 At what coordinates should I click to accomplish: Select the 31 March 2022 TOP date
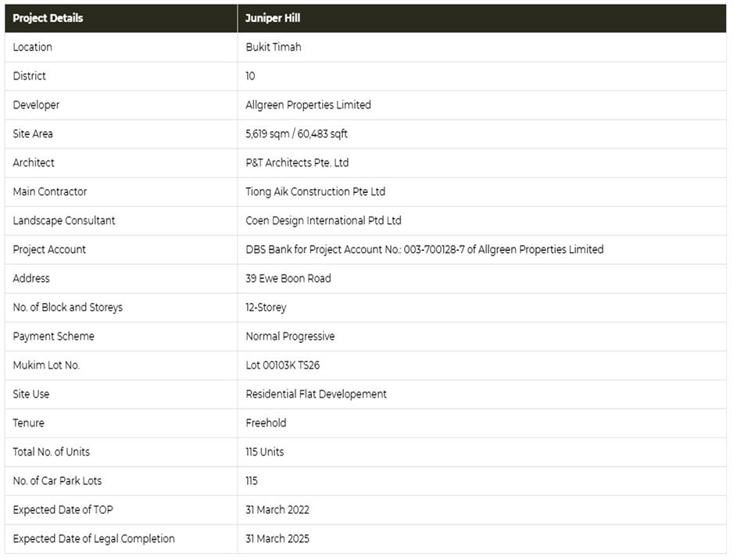click(277, 509)
